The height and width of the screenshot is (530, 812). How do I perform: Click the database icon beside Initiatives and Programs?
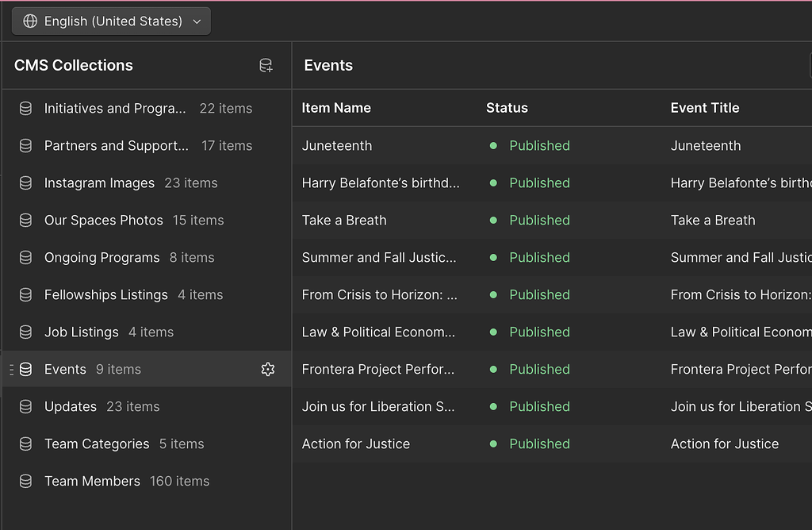click(x=25, y=108)
